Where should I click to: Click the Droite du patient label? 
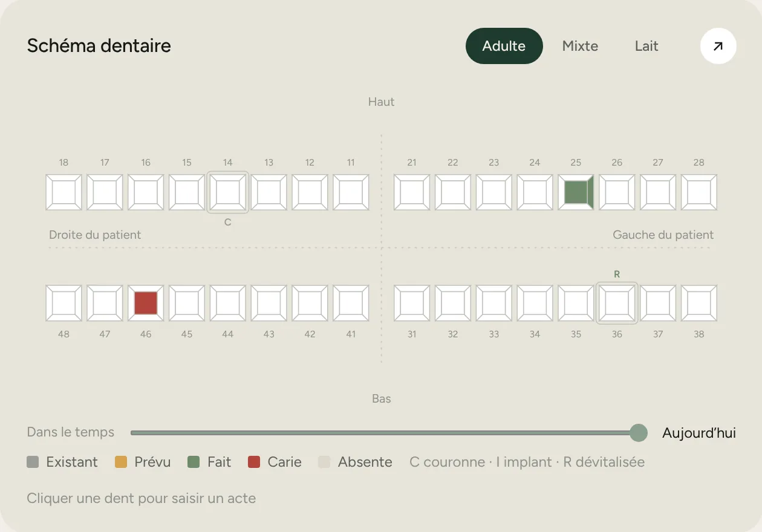(95, 235)
